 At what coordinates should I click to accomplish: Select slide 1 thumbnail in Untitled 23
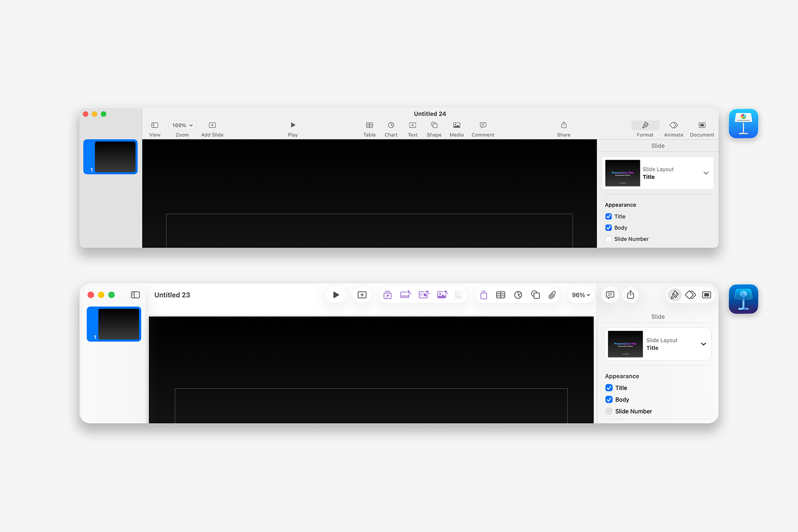114,324
